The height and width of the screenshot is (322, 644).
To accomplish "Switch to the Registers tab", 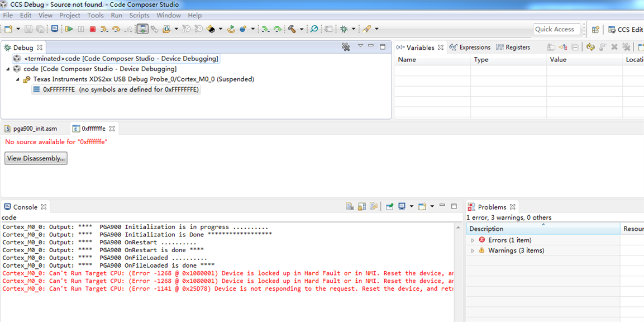I will 513,48.
